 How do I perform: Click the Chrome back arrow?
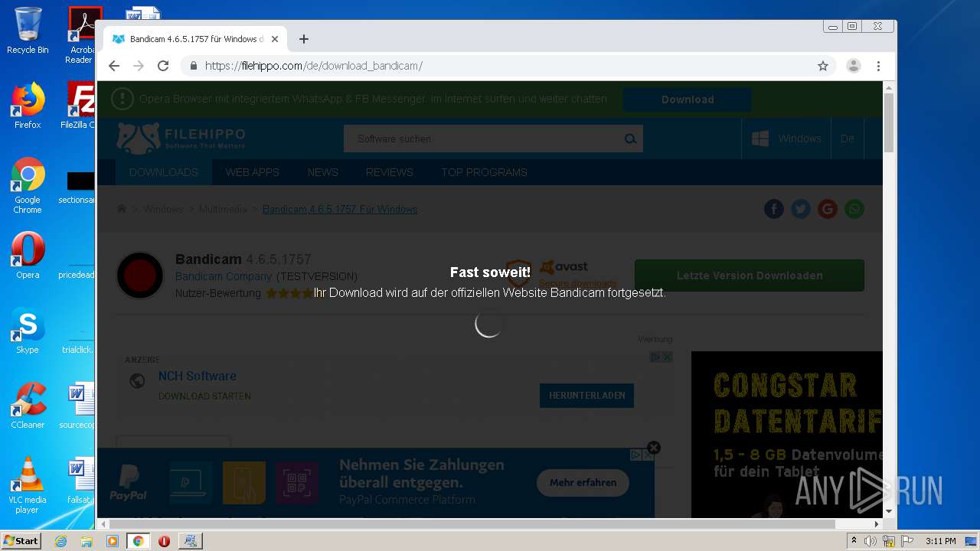pos(114,66)
